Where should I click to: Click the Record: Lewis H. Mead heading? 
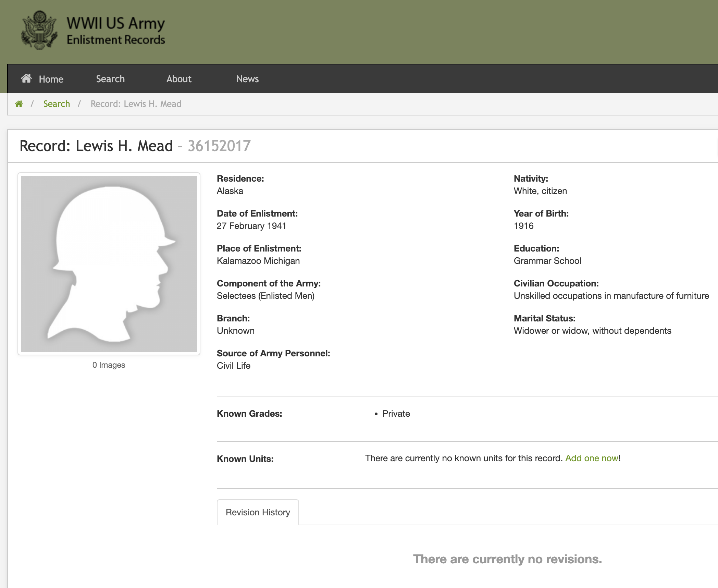point(96,146)
